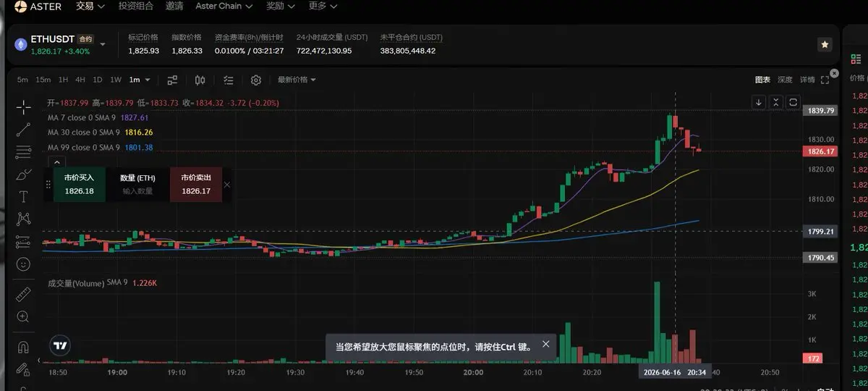Select the text annotation tool
This screenshot has height=391, width=868.
coord(23,197)
